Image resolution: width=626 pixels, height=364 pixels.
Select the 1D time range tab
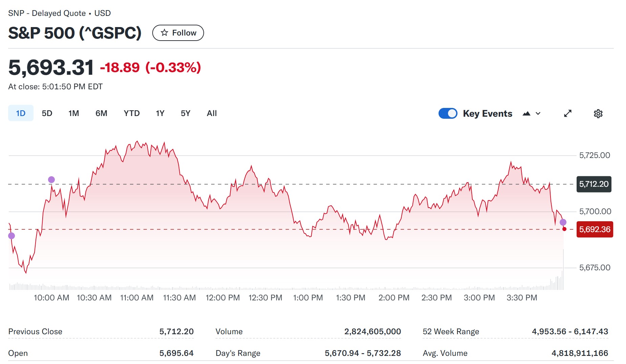[x=21, y=113]
